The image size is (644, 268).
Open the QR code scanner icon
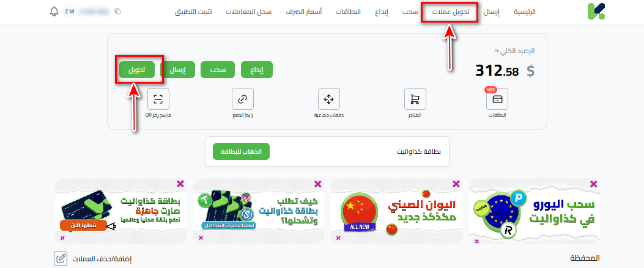point(158,99)
